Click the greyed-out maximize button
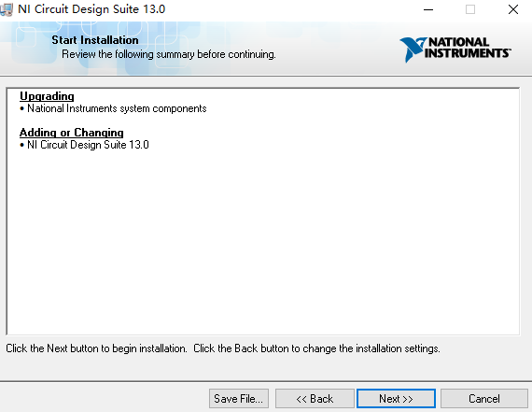 point(470,9)
